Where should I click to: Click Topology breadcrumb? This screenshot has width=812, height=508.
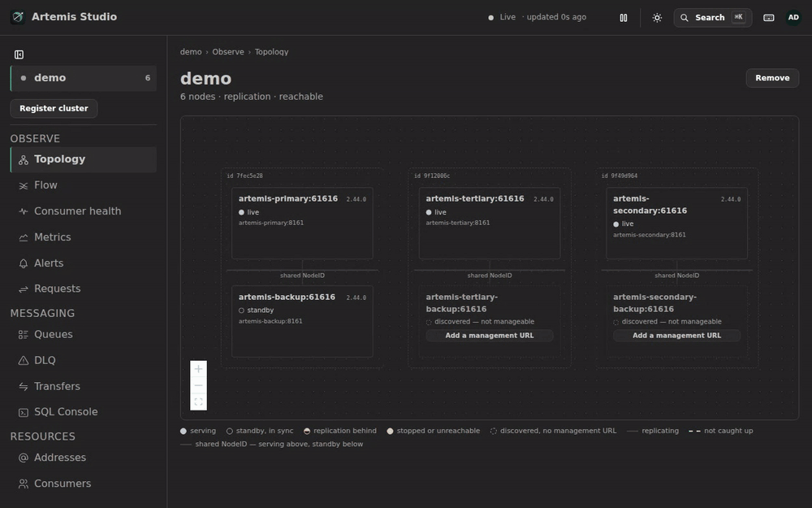click(271, 52)
